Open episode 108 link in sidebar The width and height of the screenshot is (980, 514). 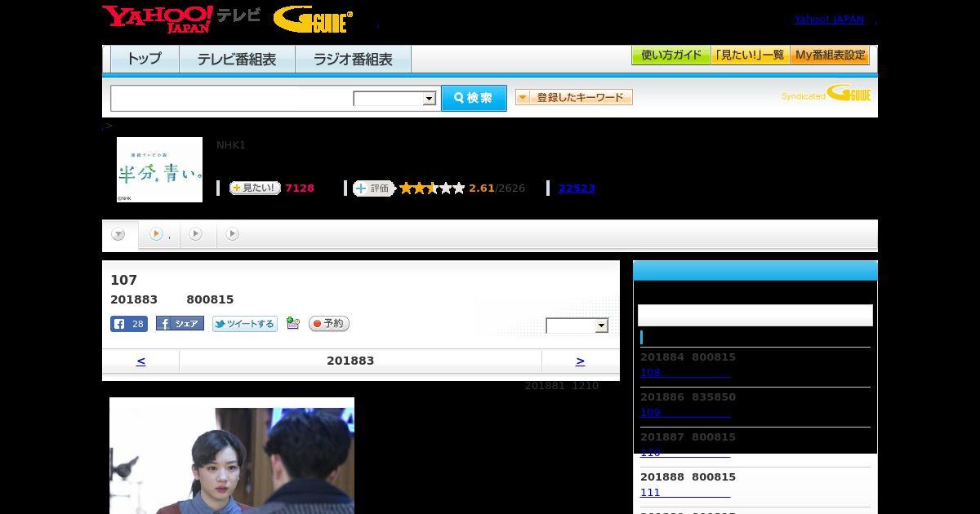point(684,373)
